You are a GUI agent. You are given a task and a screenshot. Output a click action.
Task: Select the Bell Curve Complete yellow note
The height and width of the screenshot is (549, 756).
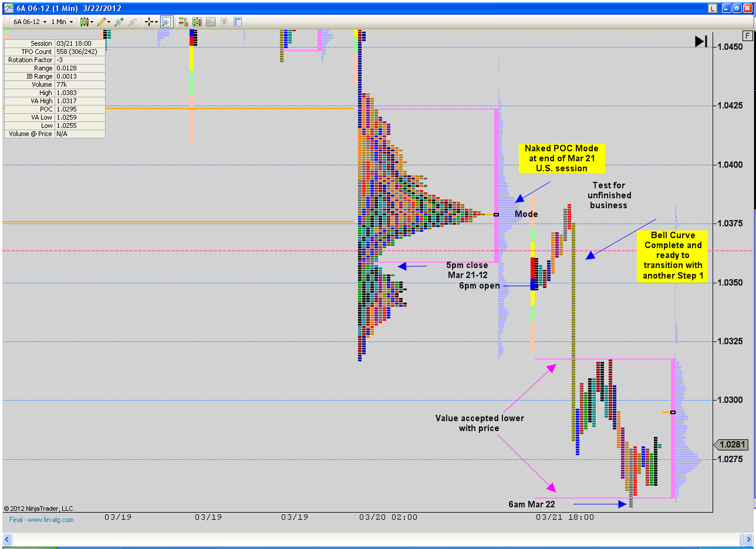(673, 256)
